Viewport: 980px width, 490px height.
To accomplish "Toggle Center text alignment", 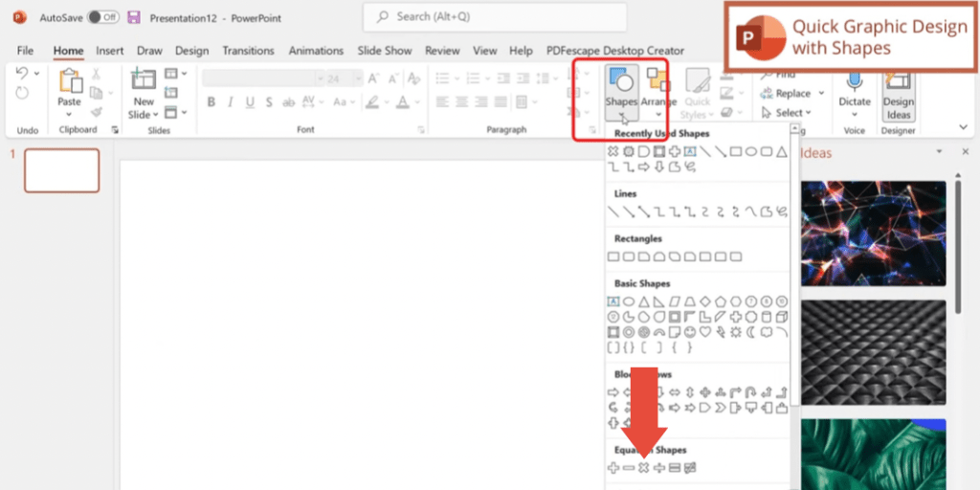I will coord(462,101).
